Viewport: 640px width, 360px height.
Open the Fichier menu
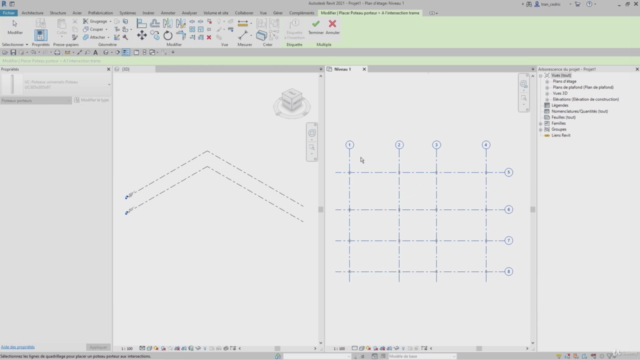point(9,13)
